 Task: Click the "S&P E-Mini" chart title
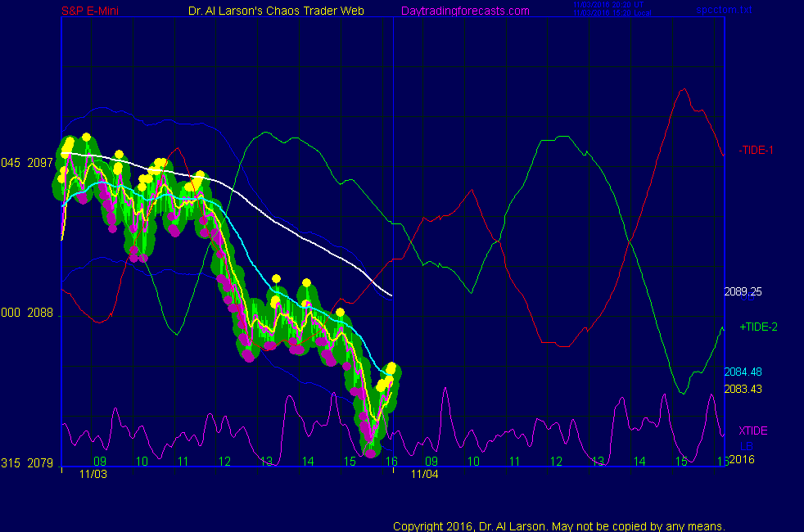click(x=90, y=11)
